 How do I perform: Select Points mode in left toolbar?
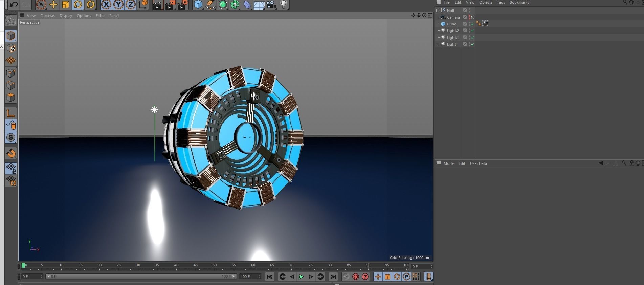11,73
